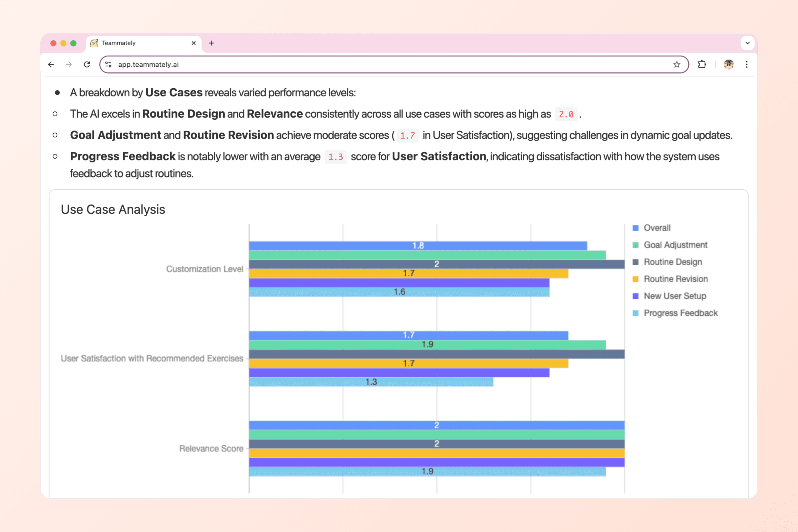Viewport: 798px width, 532px height.
Task: Close the Teammately tab
Action: click(x=194, y=43)
